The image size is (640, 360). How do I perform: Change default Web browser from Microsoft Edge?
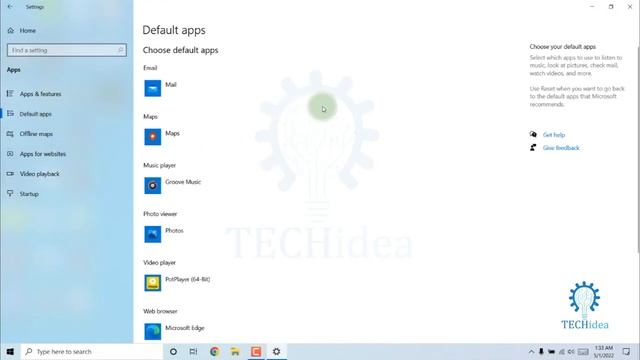(174, 331)
